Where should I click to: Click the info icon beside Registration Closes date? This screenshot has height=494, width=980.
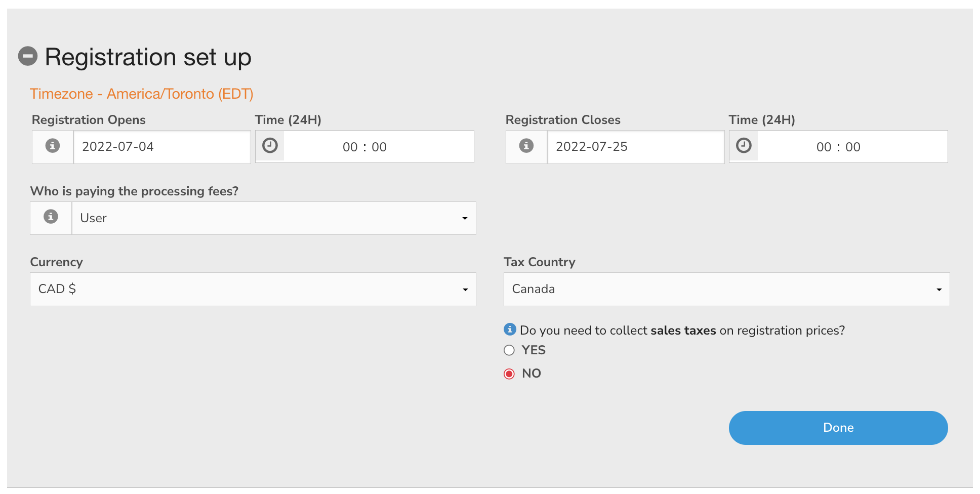tap(526, 146)
